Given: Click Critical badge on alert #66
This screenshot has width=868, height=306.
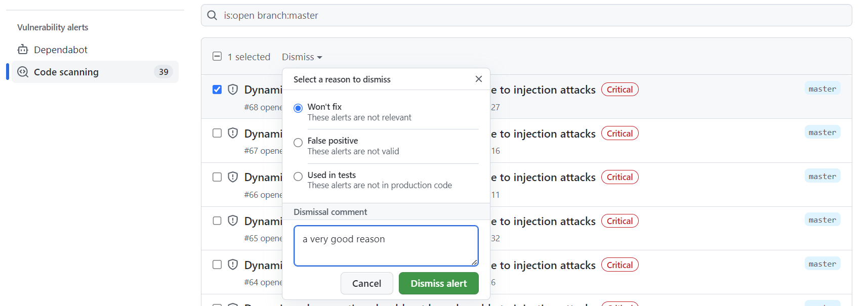Looking at the screenshot, I should [x=620, y=177].
